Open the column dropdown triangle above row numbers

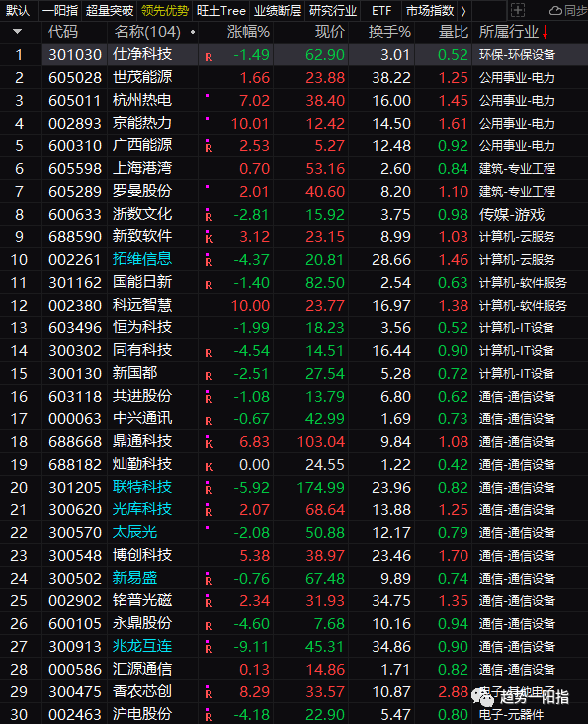tap(18, 32)
